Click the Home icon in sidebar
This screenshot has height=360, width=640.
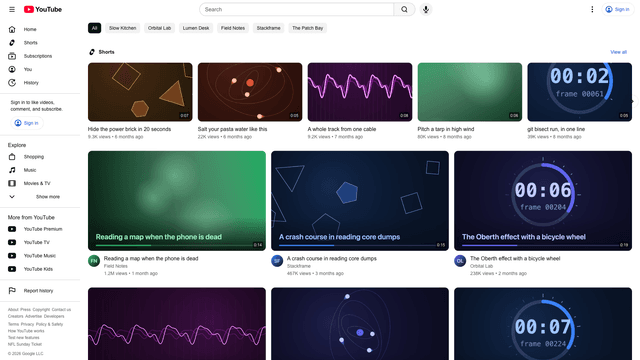pos(12,29)
